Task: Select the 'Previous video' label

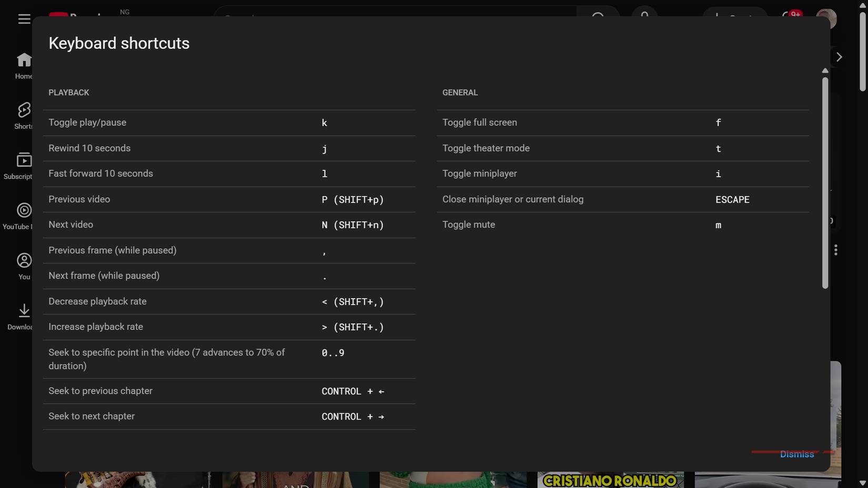Action: [79, 199]
